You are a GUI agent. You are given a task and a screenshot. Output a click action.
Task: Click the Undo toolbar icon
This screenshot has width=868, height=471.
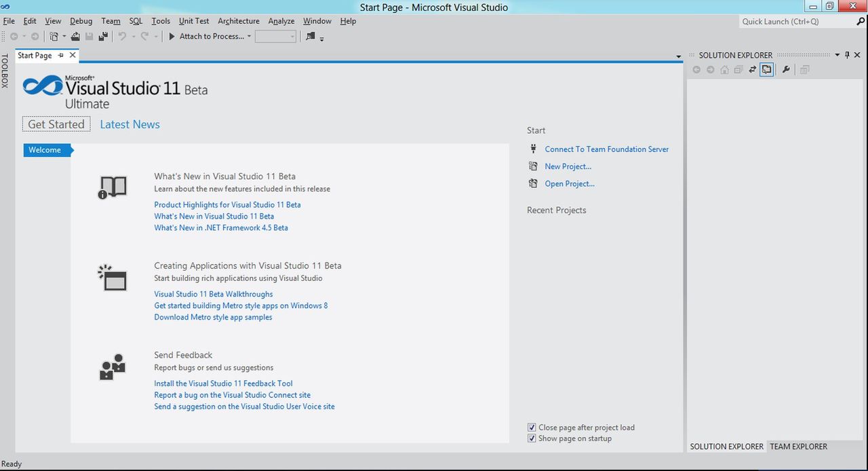click(123, 36)
